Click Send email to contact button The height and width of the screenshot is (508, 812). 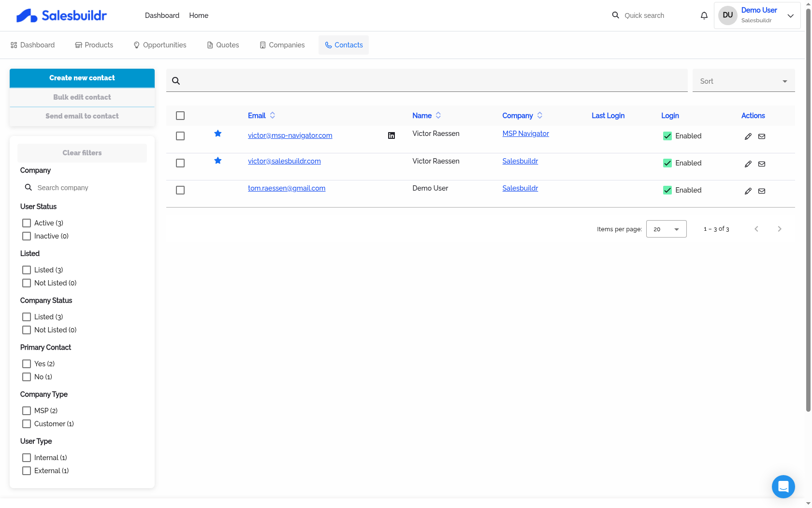82,116
